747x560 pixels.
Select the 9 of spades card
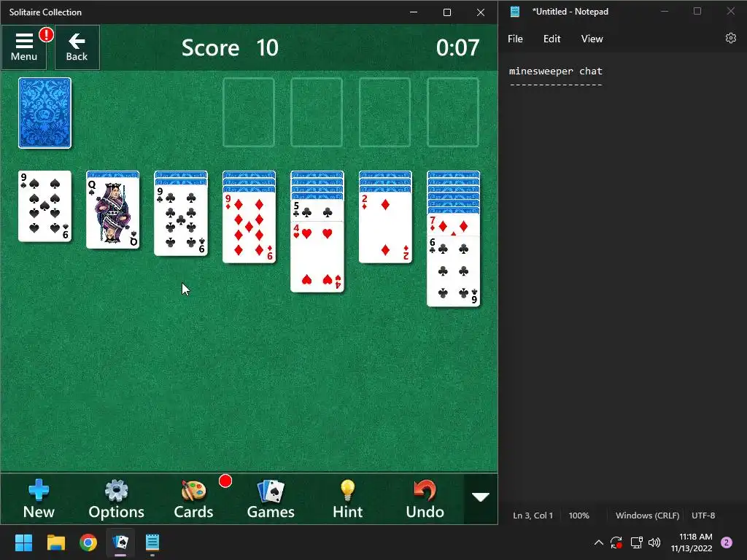(44, 206)
